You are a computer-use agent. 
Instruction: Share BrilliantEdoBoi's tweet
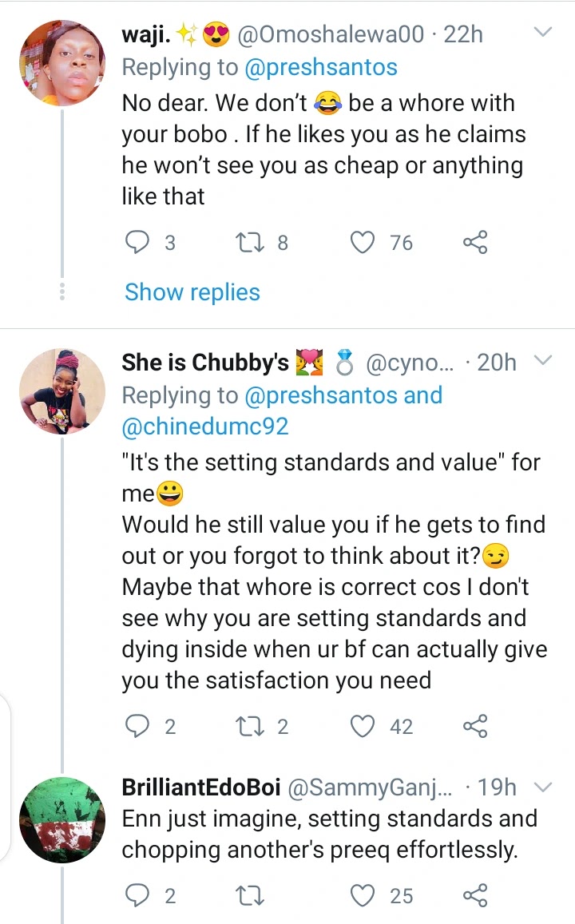coord(474,896)
